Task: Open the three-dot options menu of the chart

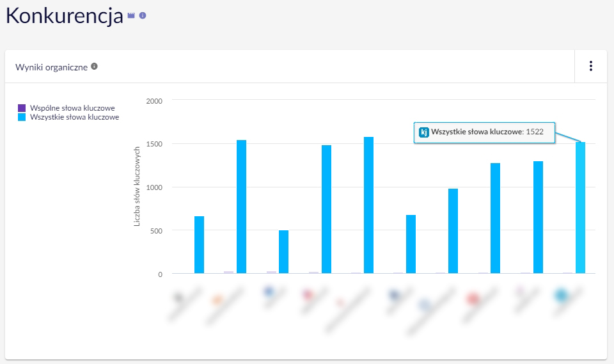Action: coord(590,66)
